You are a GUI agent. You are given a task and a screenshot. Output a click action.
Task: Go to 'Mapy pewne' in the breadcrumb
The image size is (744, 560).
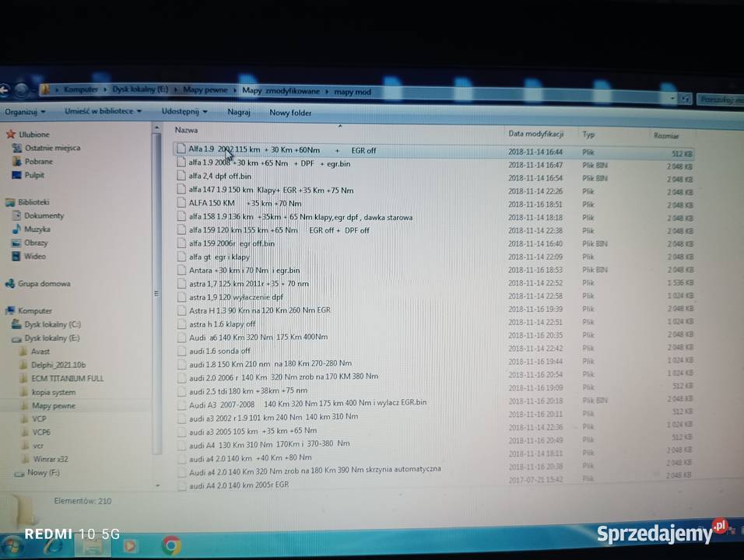(205, 89)
